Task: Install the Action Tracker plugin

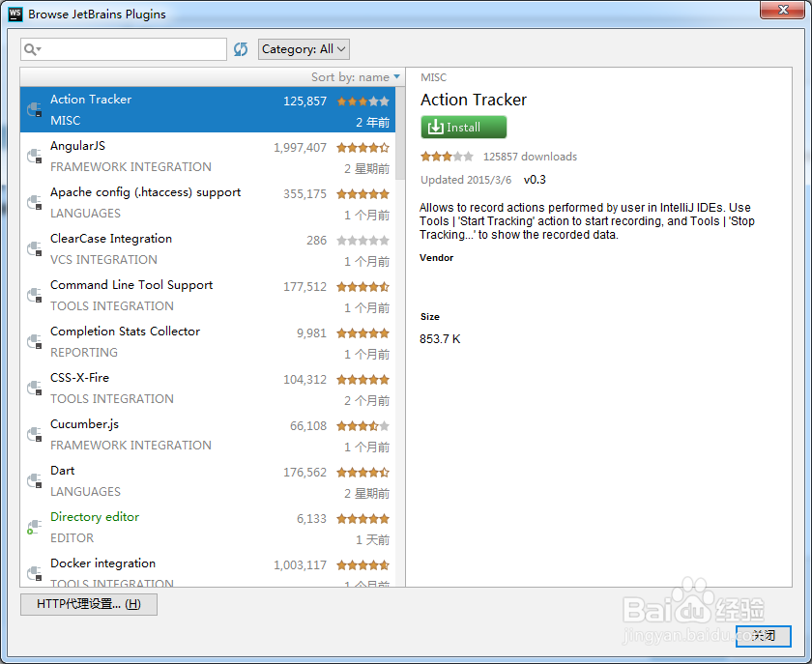Action: [x=463, y=127]
